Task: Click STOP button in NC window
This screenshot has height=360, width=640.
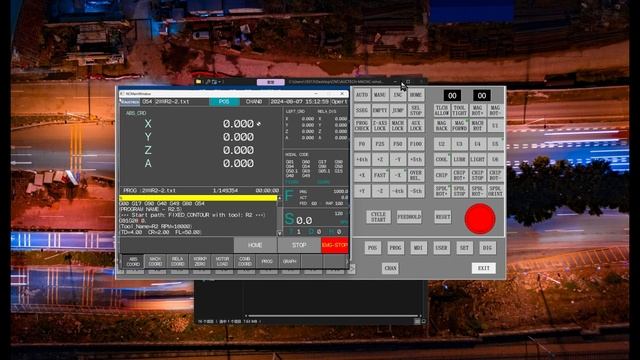Action: 299,245
